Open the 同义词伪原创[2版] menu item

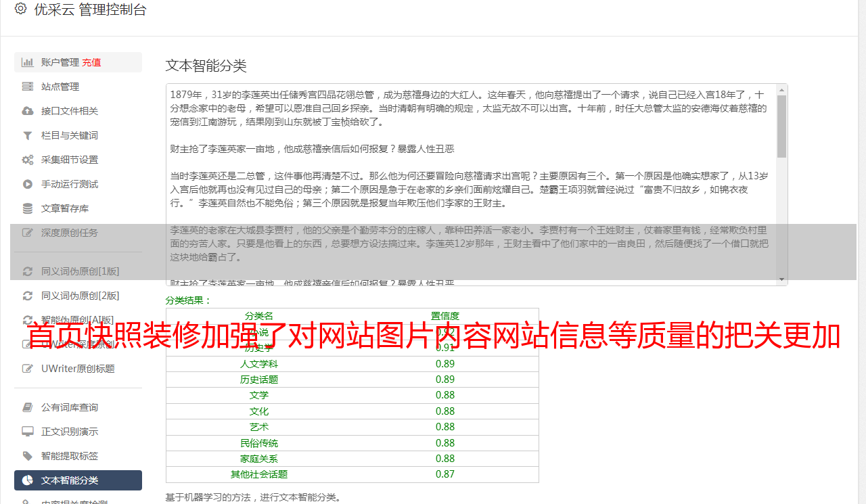(x=80, y=296)
